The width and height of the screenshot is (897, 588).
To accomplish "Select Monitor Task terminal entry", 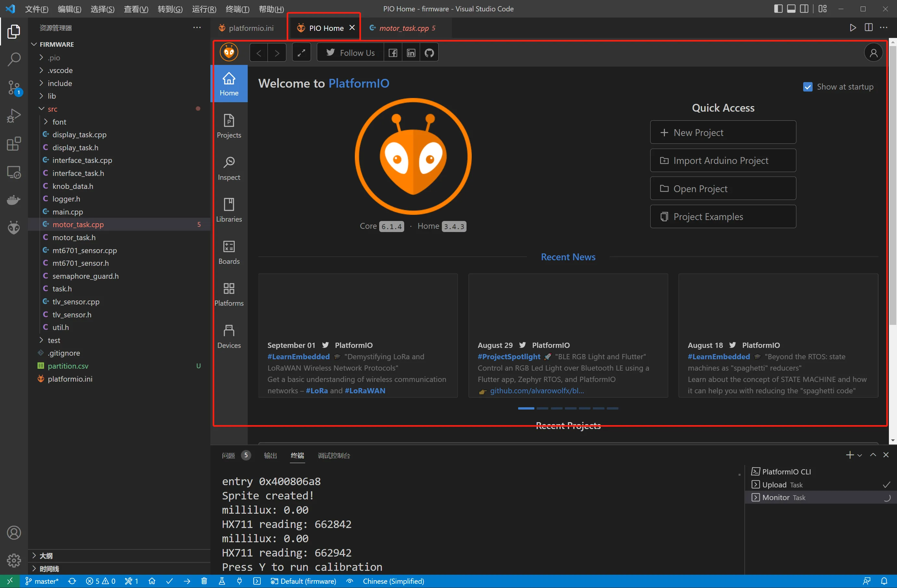I will 820,497.
